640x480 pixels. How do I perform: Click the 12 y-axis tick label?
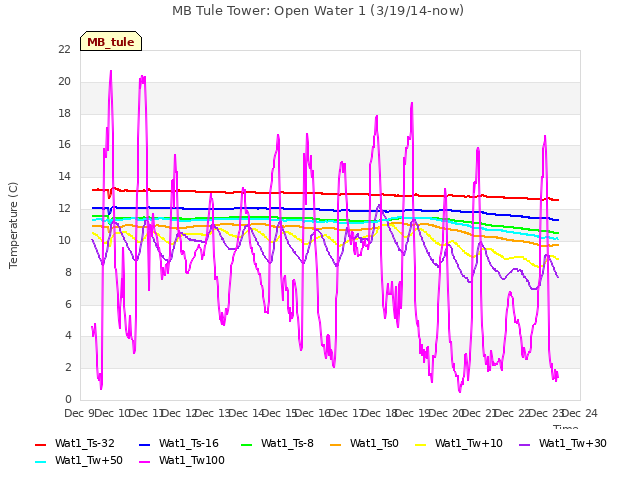[x=64, y=209]
